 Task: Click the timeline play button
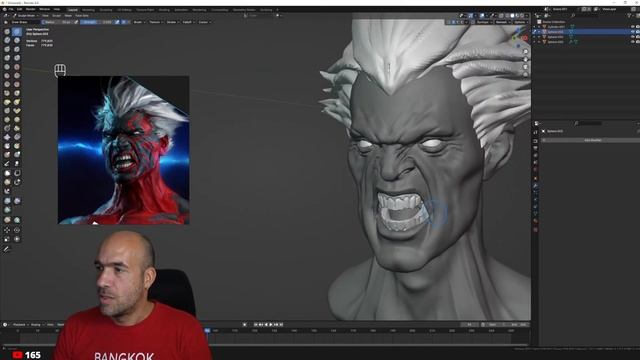271,324
